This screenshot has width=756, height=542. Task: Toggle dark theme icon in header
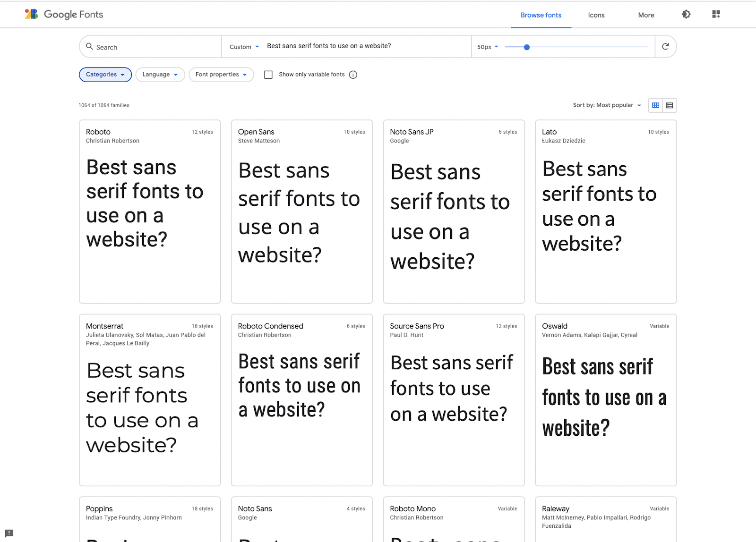click(686, 14)
